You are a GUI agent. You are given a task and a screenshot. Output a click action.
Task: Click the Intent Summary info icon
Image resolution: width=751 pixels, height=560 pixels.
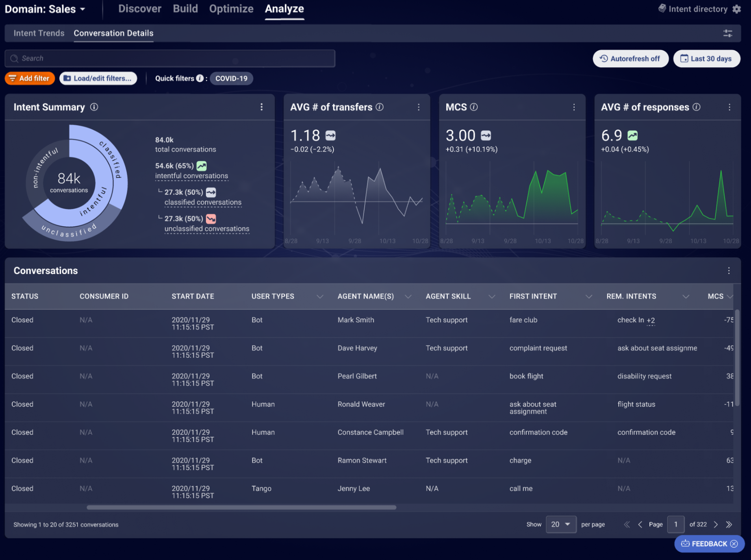tap(94, 107)
